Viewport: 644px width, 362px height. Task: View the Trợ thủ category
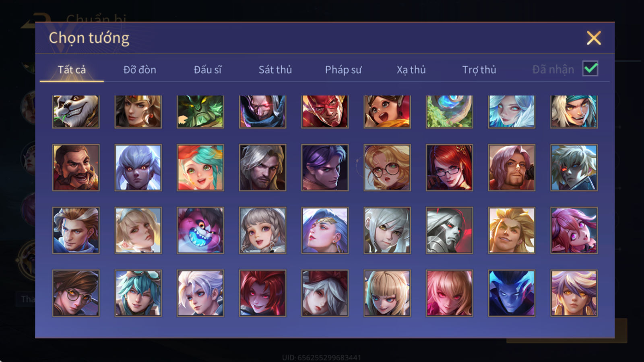click(x=479, y=70)
